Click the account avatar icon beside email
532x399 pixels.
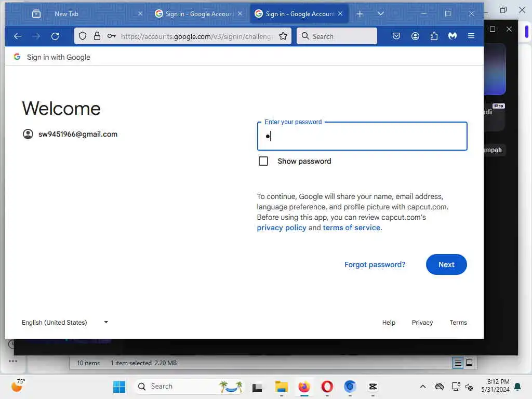(28, 134)
